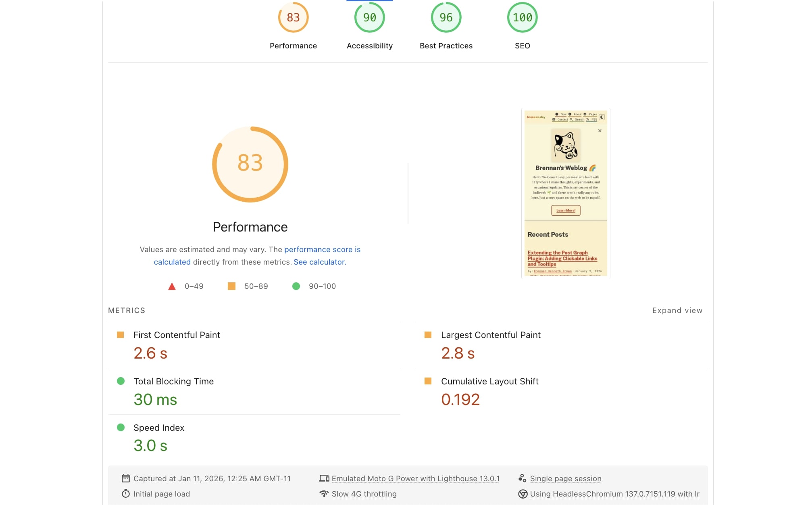Click the green circle beside Total Blocking Time

[121, 381]
